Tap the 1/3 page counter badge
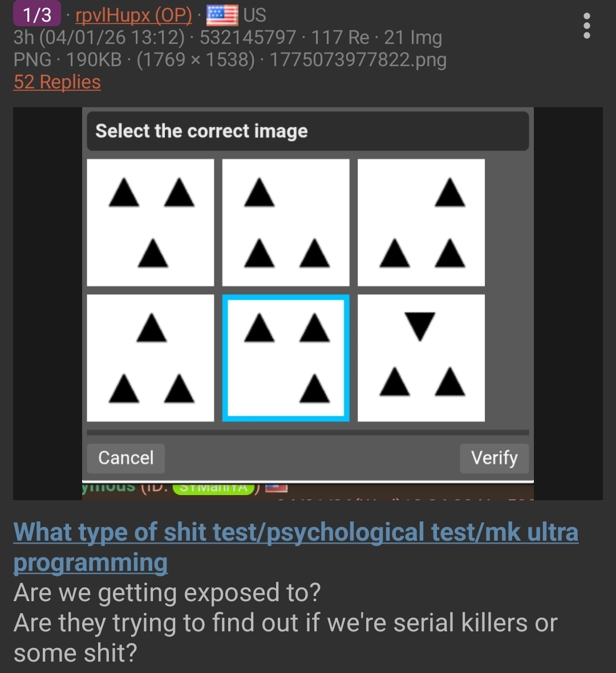Image resolution: width=616 pixels, height=673 pixels. [37, 15]
